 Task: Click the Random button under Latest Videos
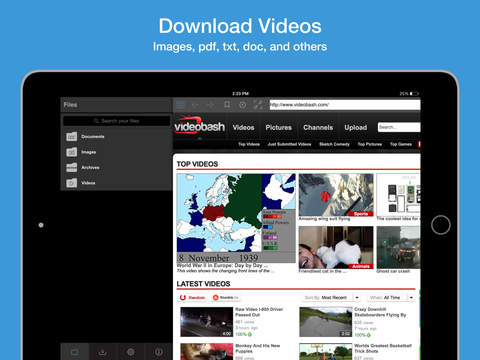point(193,297)
